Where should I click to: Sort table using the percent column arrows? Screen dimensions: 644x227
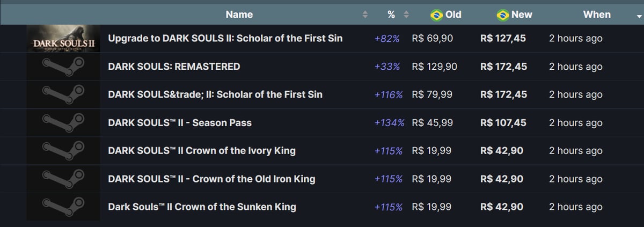[x=406, y=15]
